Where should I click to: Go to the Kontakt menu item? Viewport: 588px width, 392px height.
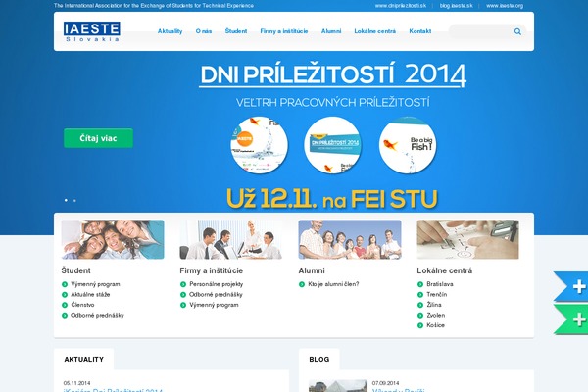tap(419, 31)
